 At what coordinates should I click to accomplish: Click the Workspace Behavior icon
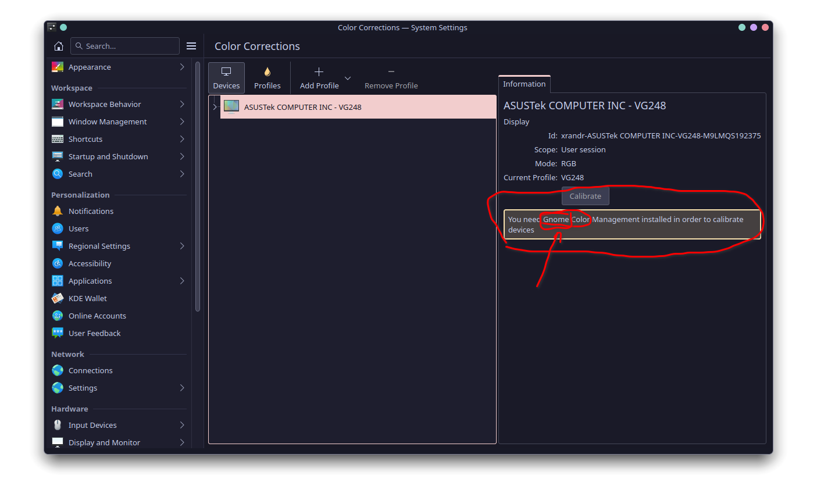[58, 104]
